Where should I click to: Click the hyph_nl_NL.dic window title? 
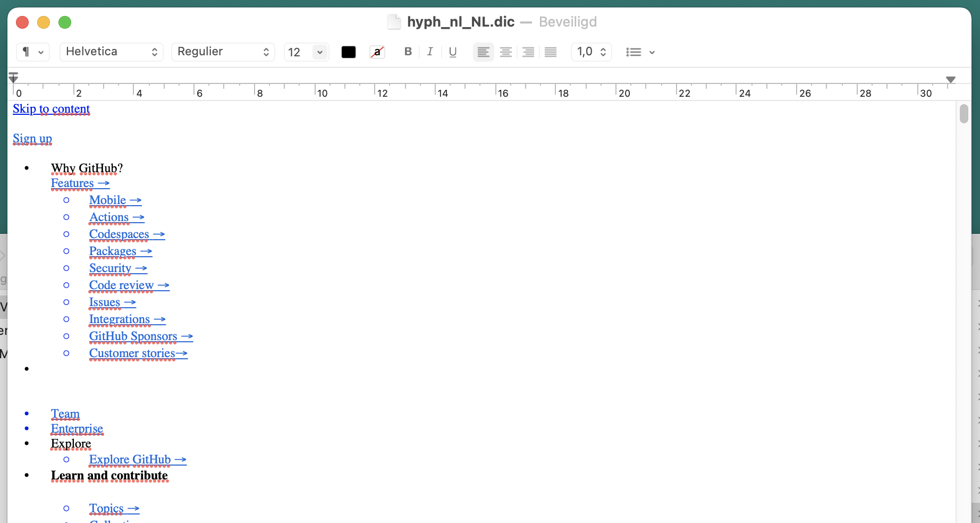coord(461,22)
